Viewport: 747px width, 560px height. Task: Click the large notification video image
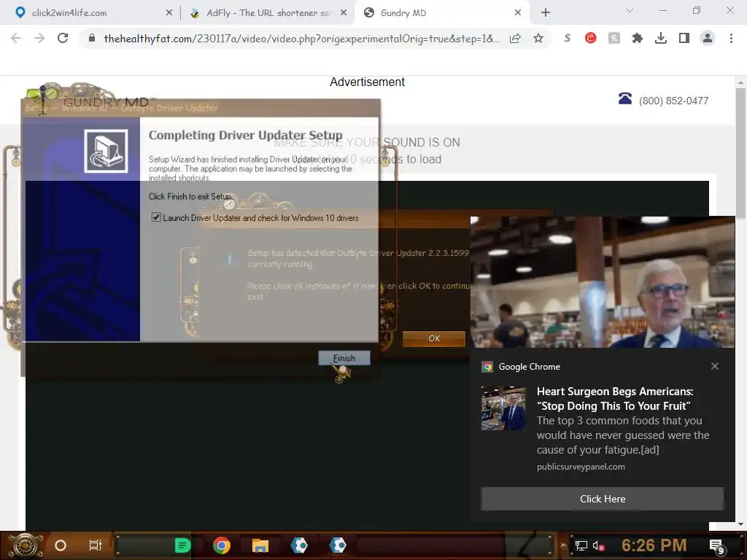[x=602, y=282]
